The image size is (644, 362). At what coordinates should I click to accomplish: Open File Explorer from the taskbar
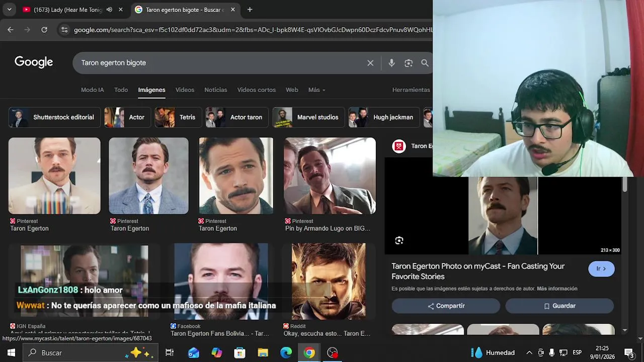click(263, 352)
